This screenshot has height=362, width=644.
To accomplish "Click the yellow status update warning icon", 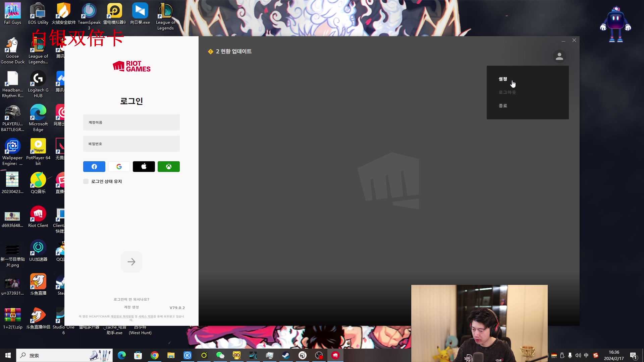I will click(211, 51).
